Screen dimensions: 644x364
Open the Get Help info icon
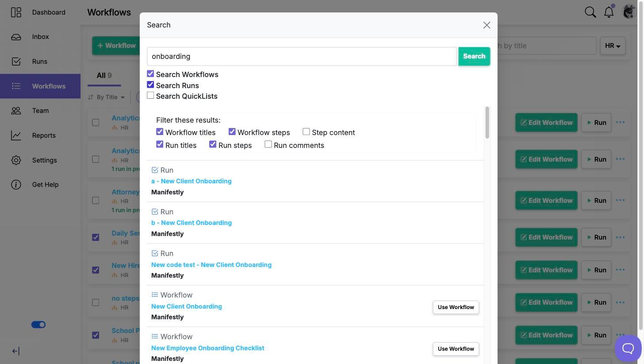[x=16, y=185]
